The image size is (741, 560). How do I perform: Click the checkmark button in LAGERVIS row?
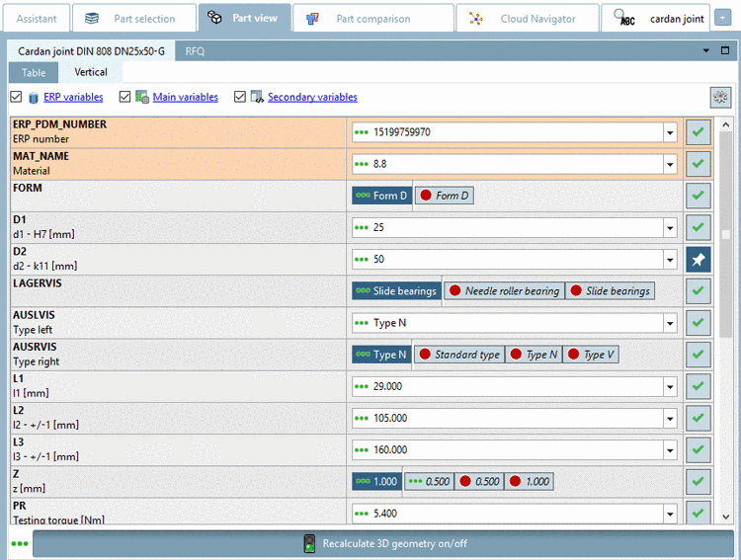(698, 291)
